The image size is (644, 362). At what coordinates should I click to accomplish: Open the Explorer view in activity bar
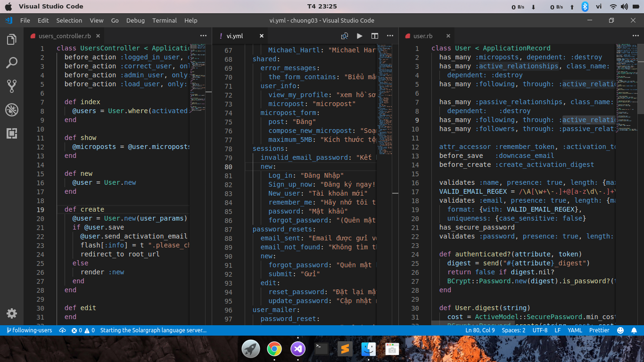[12, 40]
